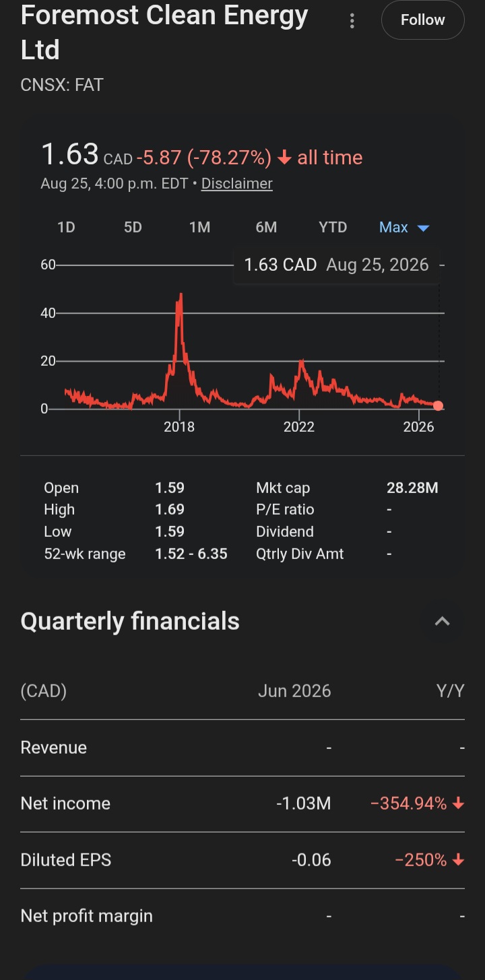The width and height of the screenshot is (485, 980).
Task: Show the YTD chart range
Action: [333, 228]
